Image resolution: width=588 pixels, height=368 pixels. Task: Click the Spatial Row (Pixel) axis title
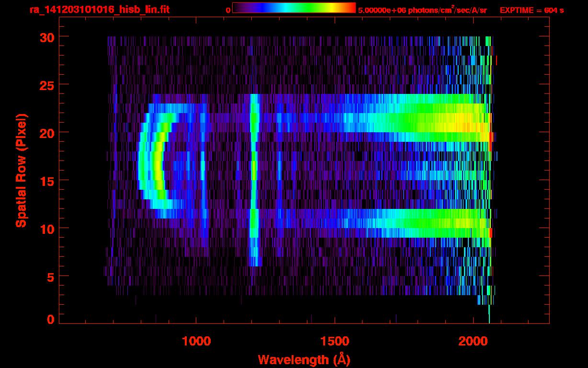(21, 170)
